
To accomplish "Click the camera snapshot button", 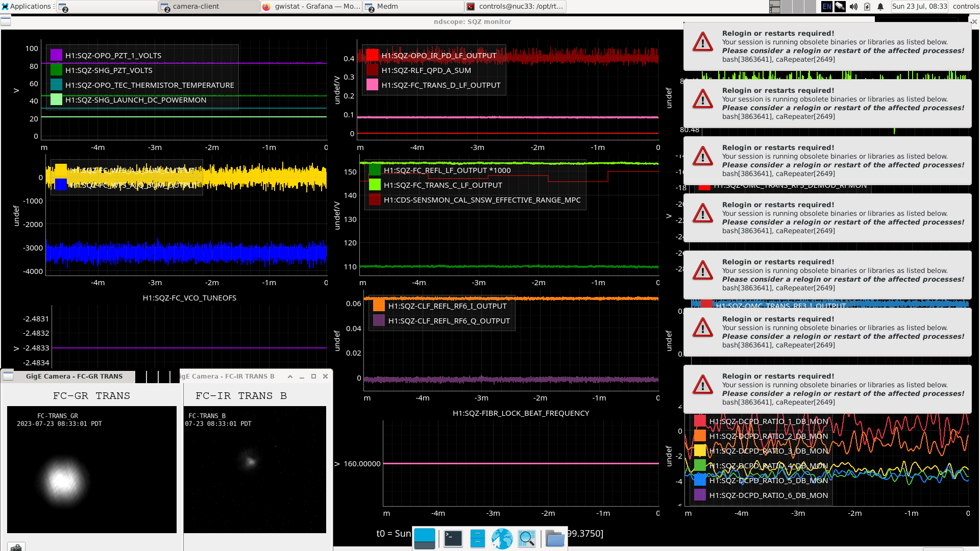I will [16, 547].
